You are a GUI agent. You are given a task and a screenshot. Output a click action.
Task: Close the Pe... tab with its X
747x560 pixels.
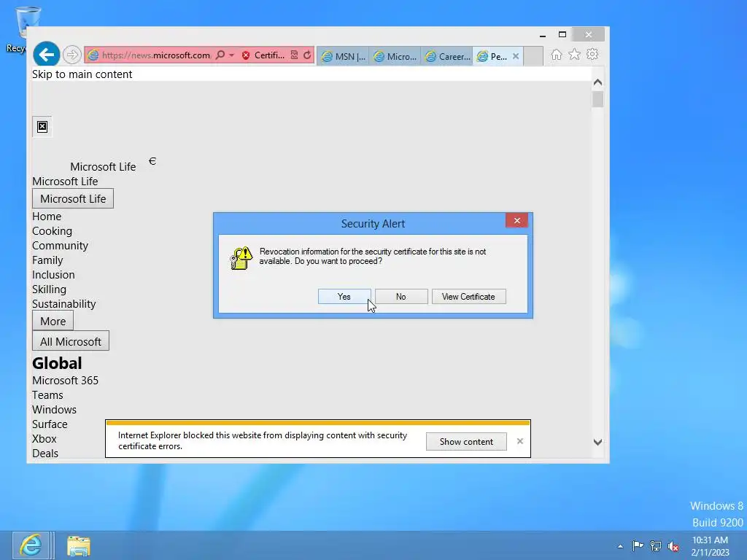(516, 56)
